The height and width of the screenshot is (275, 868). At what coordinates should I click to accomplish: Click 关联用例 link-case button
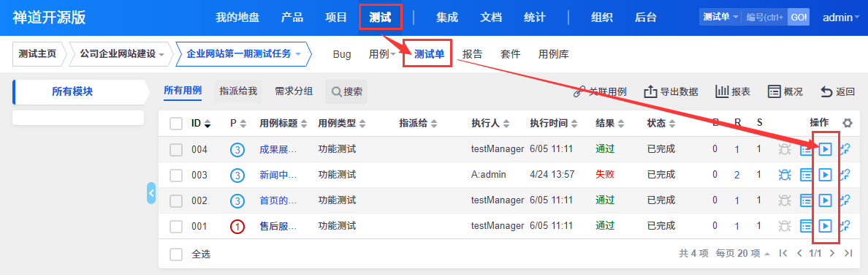pyautogui.click(x=600, y=91)
